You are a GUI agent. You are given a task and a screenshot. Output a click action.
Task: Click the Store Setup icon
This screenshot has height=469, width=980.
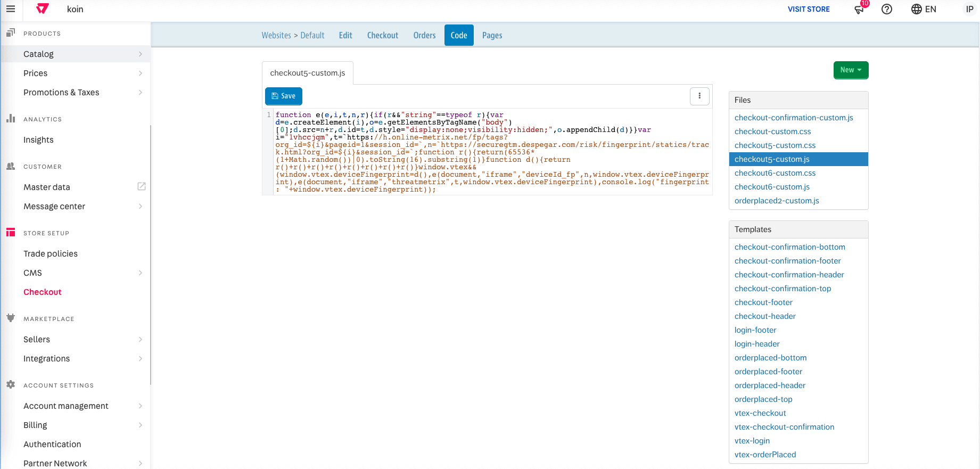tap(11, 232)
